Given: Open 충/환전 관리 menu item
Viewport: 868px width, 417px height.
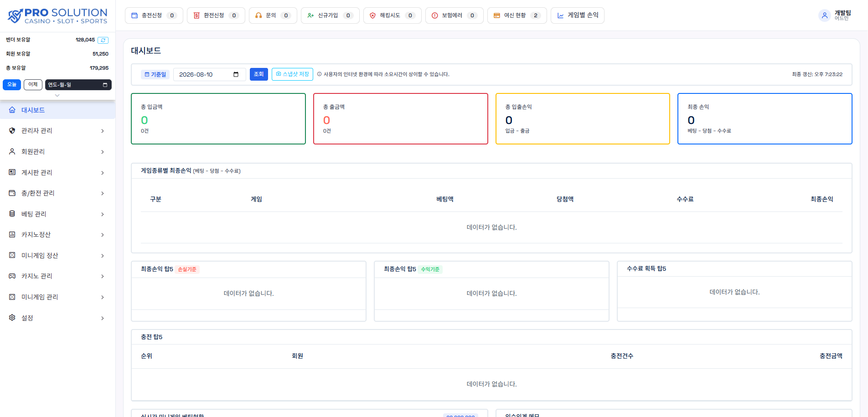Looking at the screenshot, I should (57, 193).
